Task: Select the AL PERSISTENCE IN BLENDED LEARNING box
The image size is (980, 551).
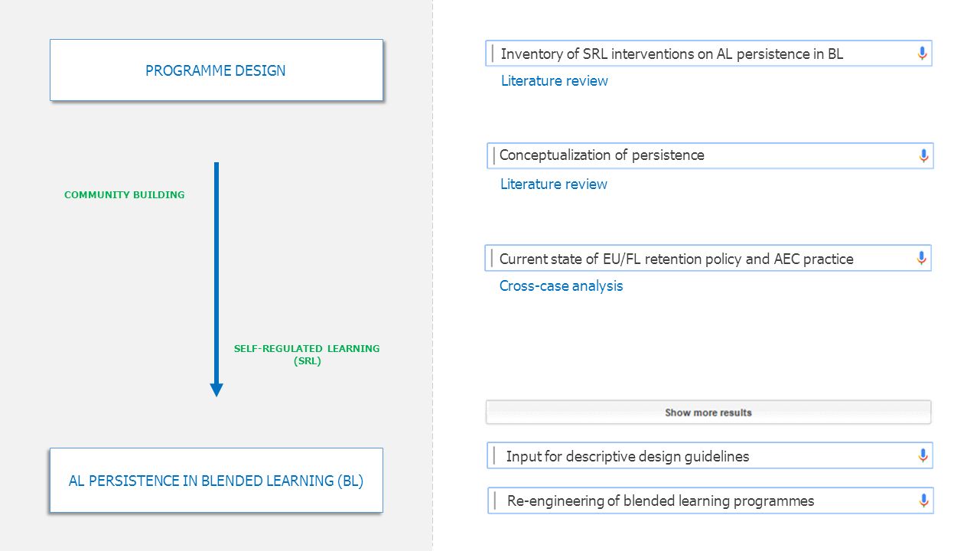Action: point(217,481)
